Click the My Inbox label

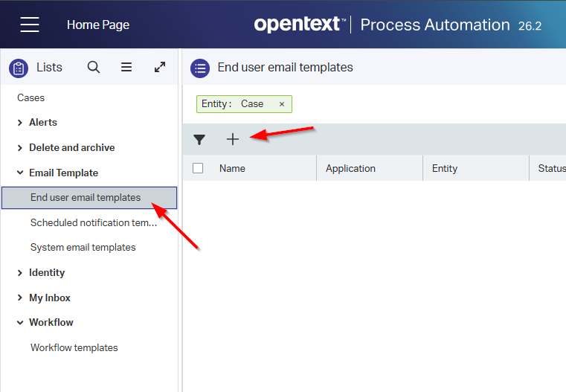pos(50,298)
